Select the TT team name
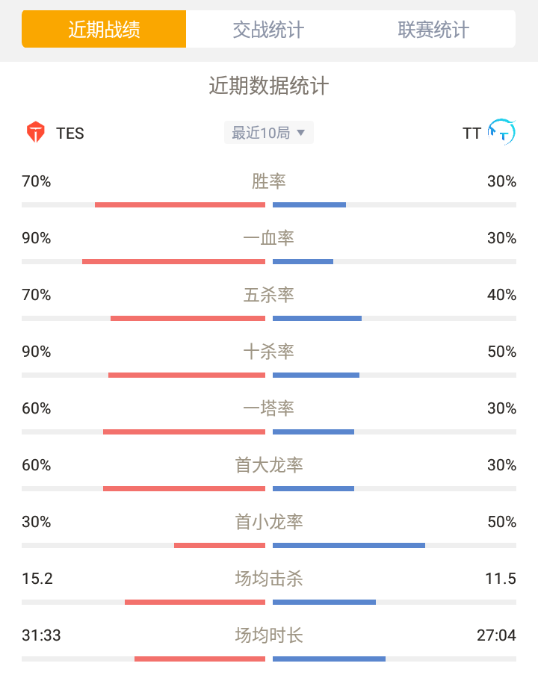 [x=472, y=133]
